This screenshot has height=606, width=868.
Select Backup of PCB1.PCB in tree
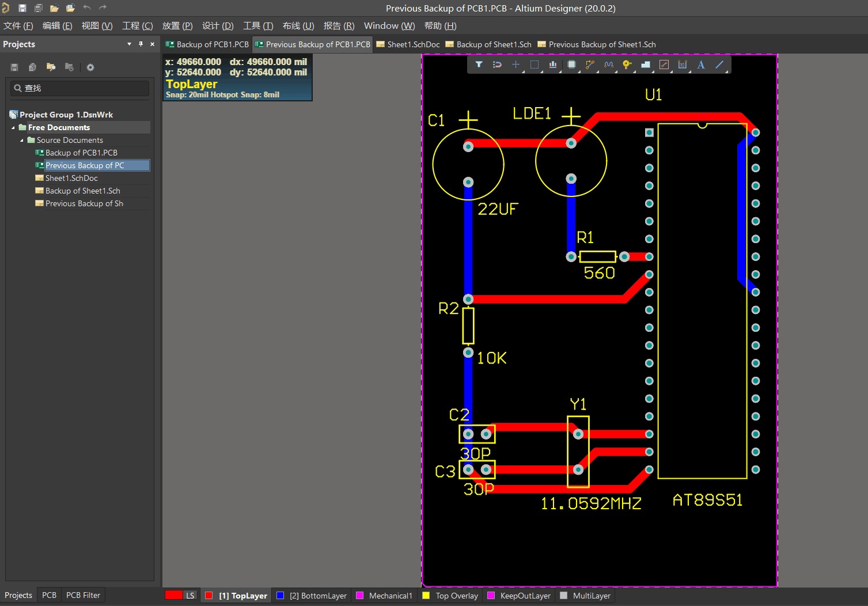click(81, 153)
